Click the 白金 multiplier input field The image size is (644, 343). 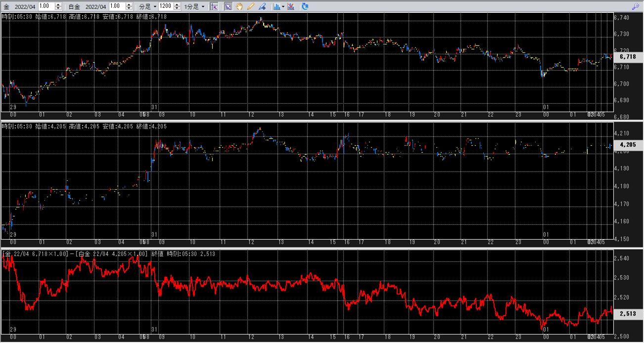click(117, 6)
